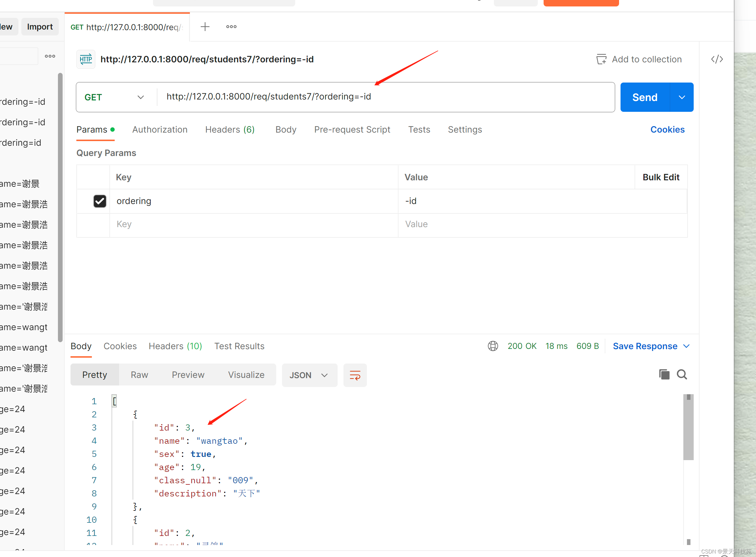
Task: Select the response Body tab
Action: pyautogui.click(x=81, y=346)
